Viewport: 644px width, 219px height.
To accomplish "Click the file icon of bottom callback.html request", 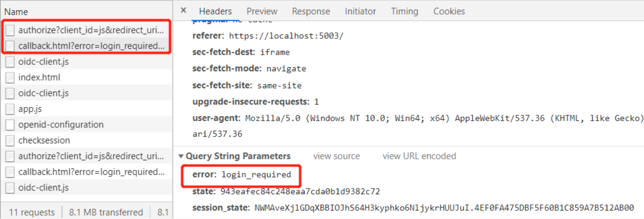I will point(10,172).
